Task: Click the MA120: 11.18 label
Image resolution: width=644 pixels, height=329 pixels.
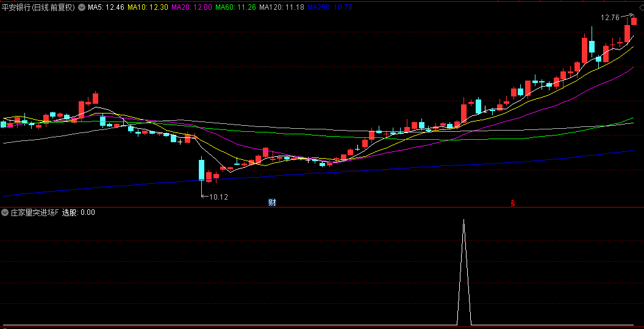Action: [x=282, y=7]
